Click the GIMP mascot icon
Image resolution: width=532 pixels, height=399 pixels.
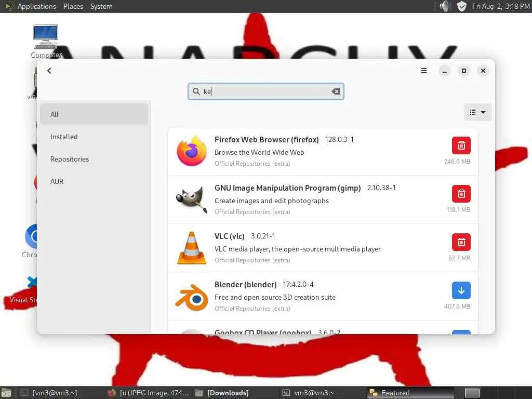tap(192, 199)
